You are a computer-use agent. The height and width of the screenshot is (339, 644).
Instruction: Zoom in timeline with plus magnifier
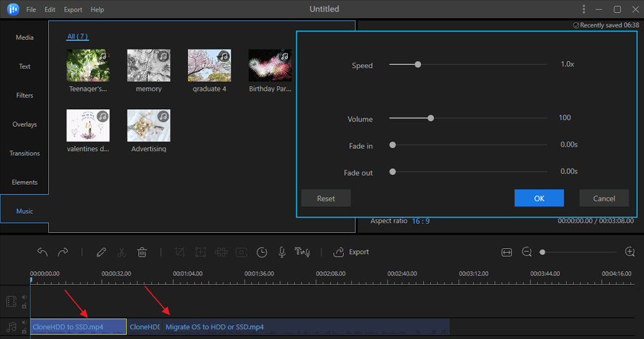630,252
